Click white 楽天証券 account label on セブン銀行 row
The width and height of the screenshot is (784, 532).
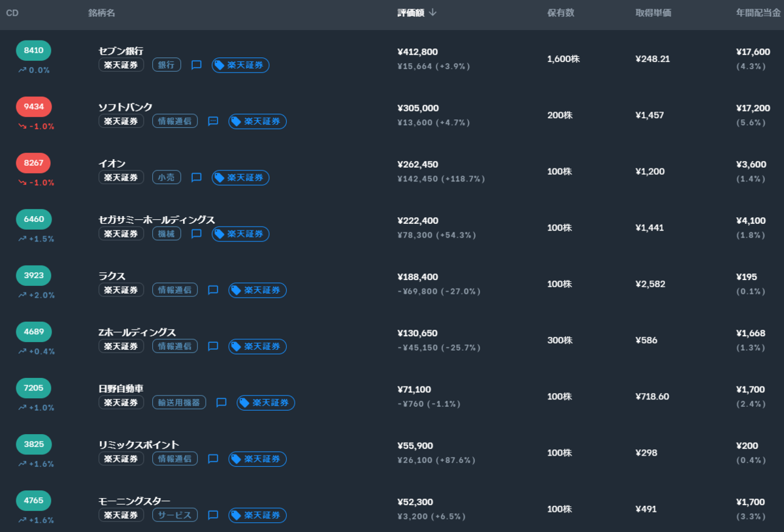tap(122, 65)
